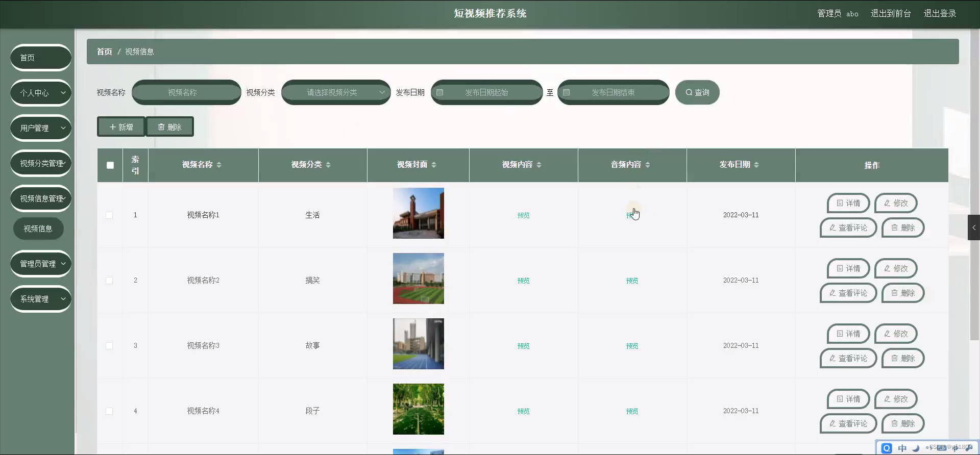Check the row checkbox for 视频名称3
Viewport: 980px width, 455px height.
click(109, 346)
